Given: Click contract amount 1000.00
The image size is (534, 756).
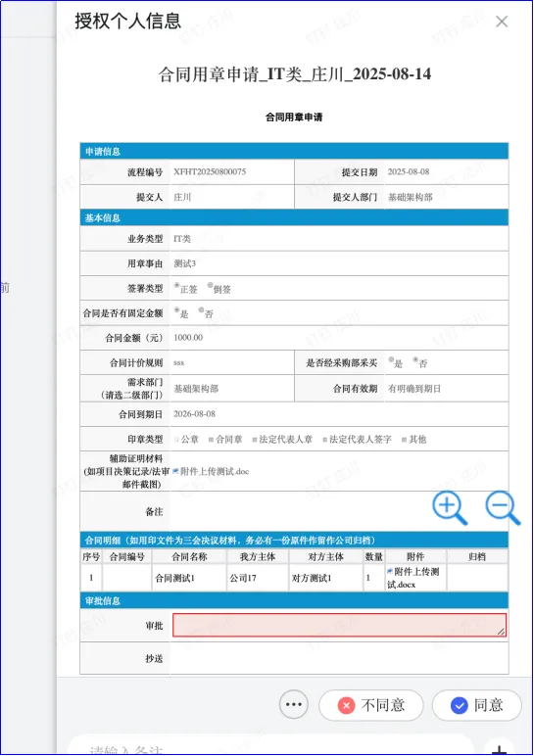Looking at the screenshot, I should click(188, 338).
